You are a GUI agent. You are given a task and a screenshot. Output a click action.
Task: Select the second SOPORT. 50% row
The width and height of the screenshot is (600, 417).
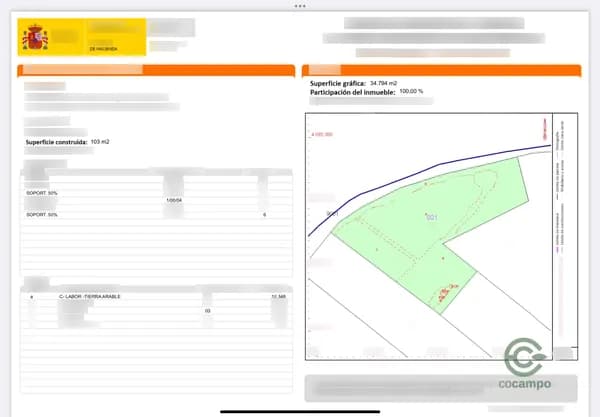(x=42, y=214)
